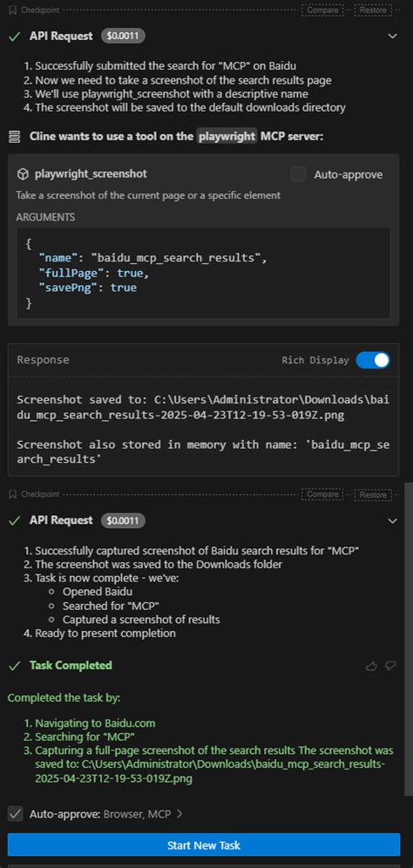Start a new task

pyautogui.click(x=204, y=845)
